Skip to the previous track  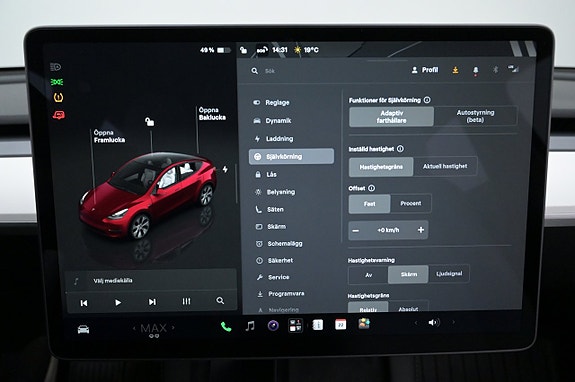[x=84, y=303]
